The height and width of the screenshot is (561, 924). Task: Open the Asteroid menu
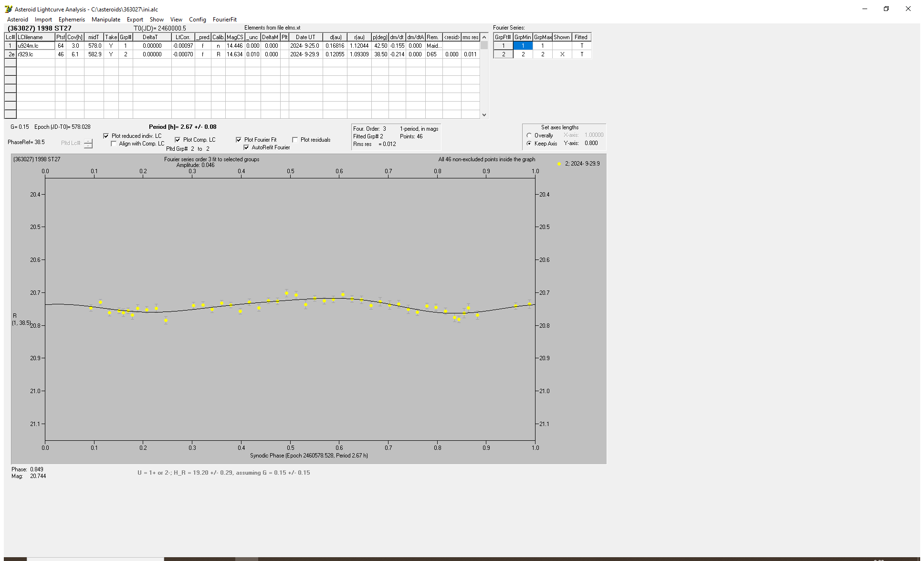tap(18, 20)
